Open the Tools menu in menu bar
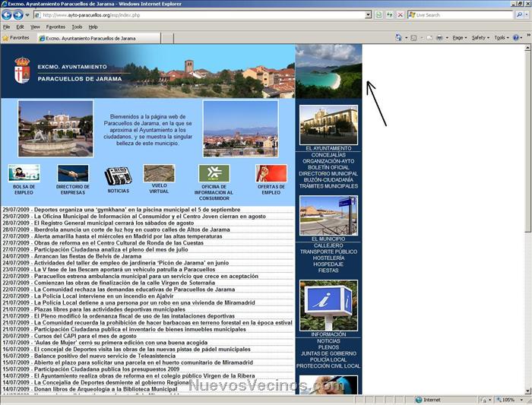 77,27
